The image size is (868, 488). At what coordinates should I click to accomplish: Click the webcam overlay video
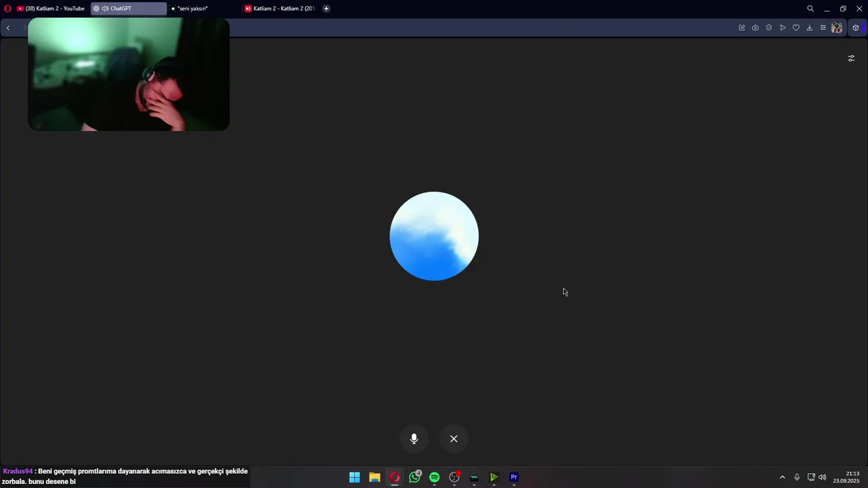click(x=129, y=74)
